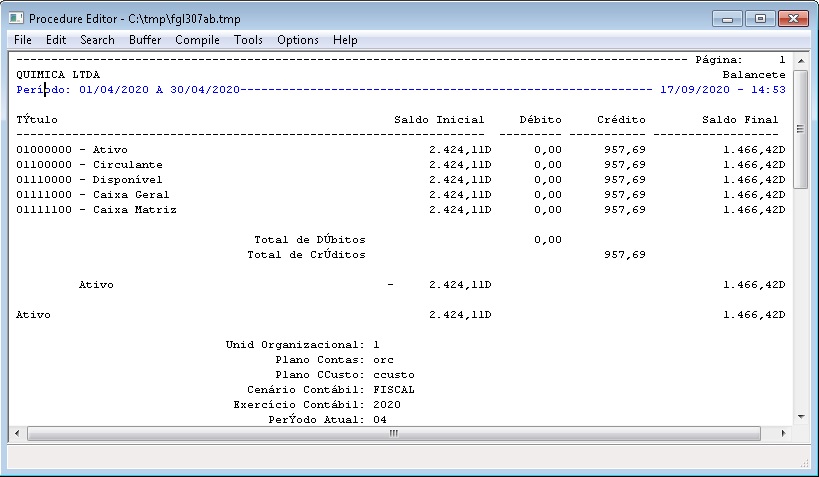Screen dimensions: 819x477
Task: Click the 'PerÝodo Atual:' label
Action: 317,420
